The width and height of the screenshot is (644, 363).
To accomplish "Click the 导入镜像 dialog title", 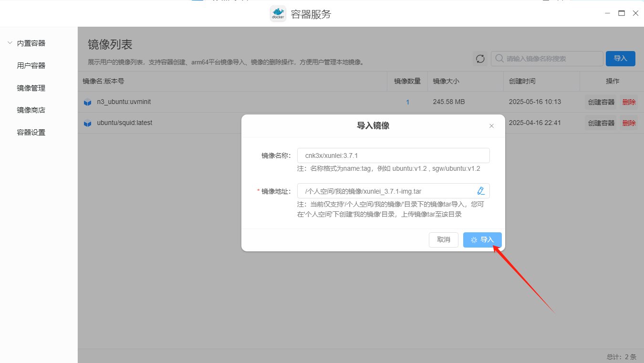I will click(373, 126).
